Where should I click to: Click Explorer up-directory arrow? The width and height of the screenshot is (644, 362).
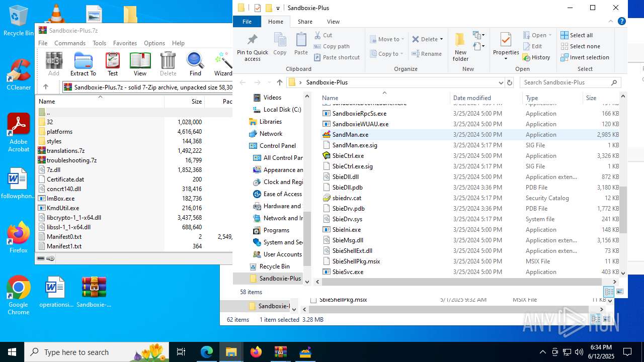[x=280, y=82]
